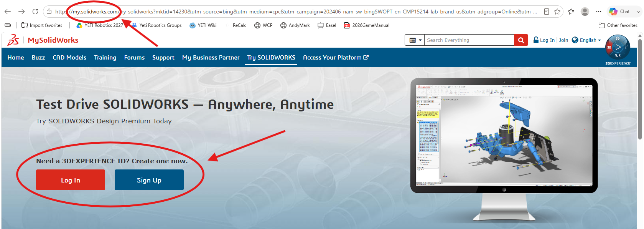This screenshot has width=644, height=229.
Task: Click the URL text in address bar
Action: 295,12
